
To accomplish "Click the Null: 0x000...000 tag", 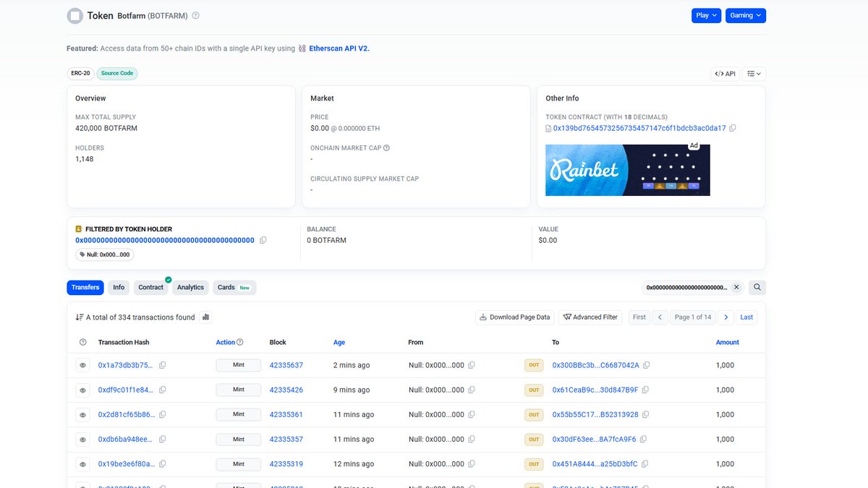I will 105,254.
